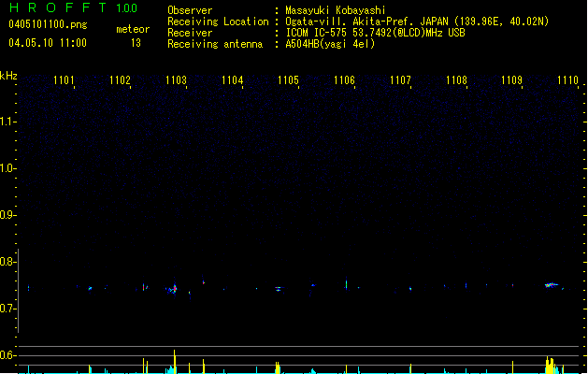Click time marker 1109

[x=512, y=80]
